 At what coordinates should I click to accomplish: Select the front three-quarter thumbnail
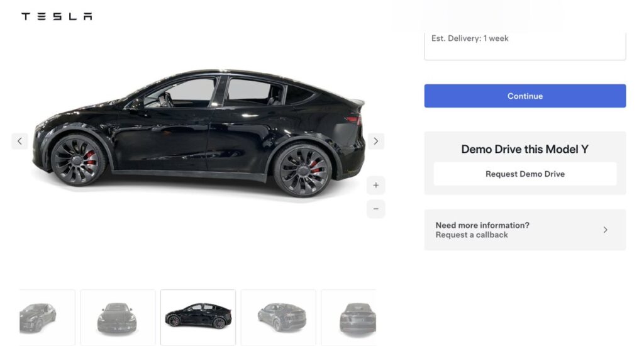[x=47, y=317]
